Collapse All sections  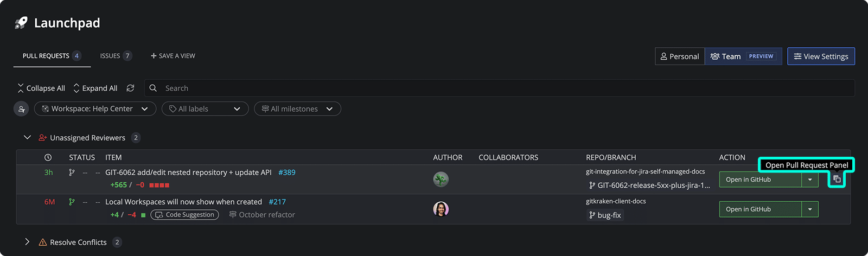point(41,88)
